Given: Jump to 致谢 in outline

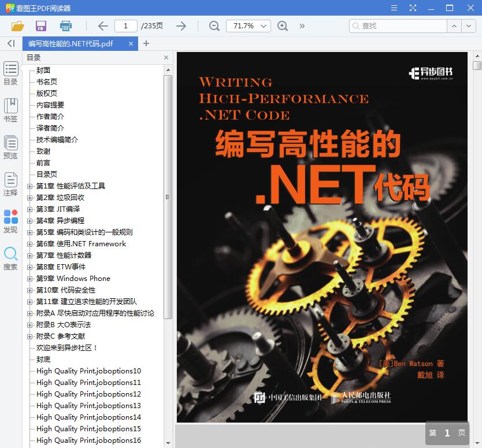Looking at the screenshot, I should 43,151.
